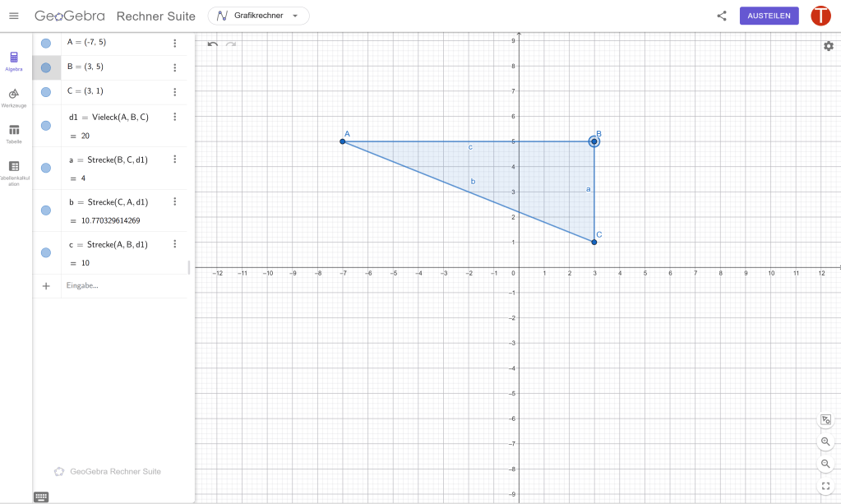Click the undo arrow

pos(213,44)
